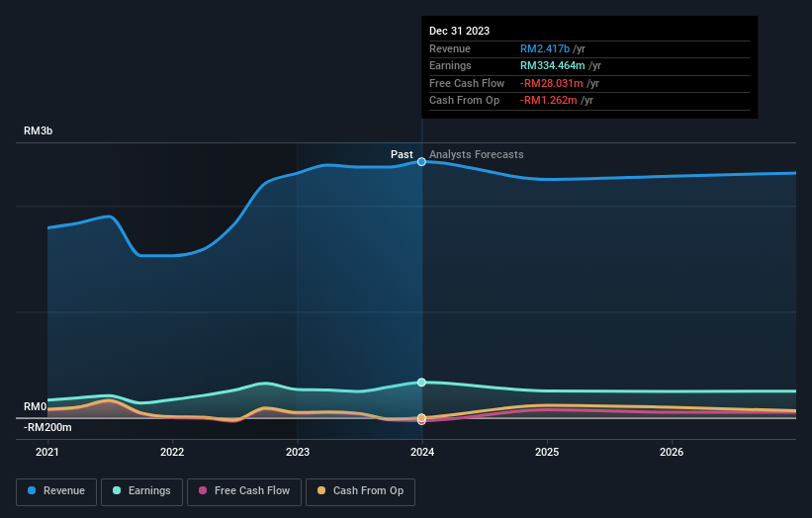812x518 pixels.
Task: Click the blue Revenue data point at 2024
Action: click(x=421, y=162)
